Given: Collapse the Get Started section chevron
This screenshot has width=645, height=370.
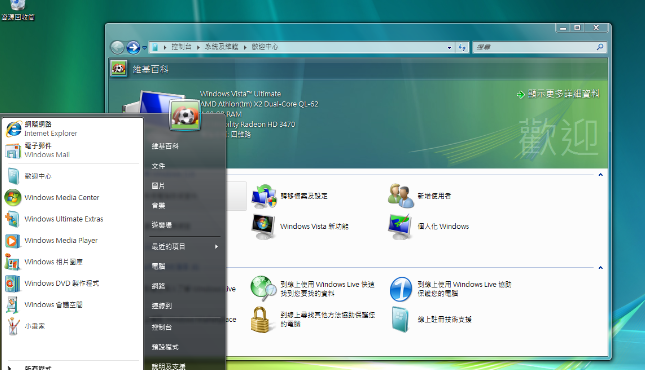Looking at the screenshot, I should pos(601,175).
